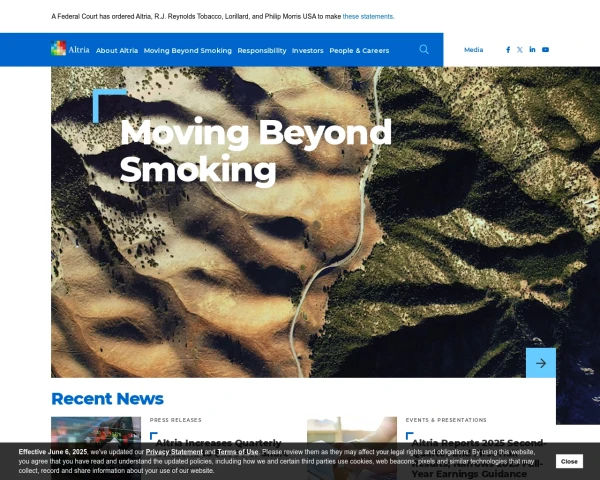Click the hero next arrow button
Image resolution: width=600 pixels, height=480 pixels.
(540, 363)
